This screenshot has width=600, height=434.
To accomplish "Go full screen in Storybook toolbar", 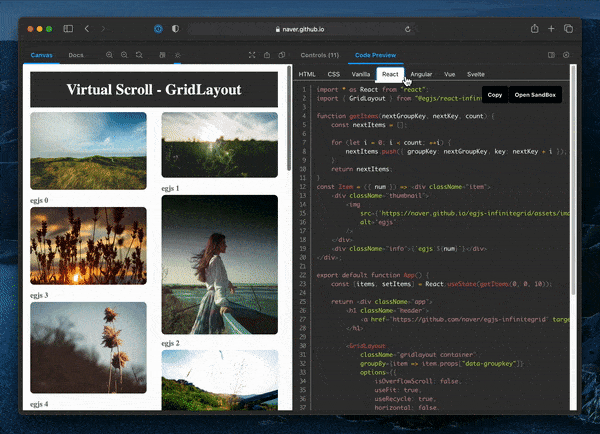I will [251, 55].
